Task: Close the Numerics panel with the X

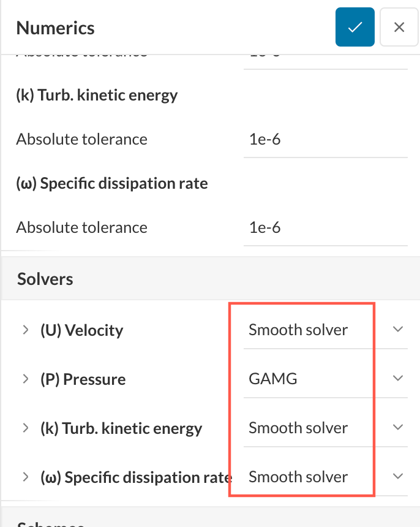Action: [x=399, y=27]
